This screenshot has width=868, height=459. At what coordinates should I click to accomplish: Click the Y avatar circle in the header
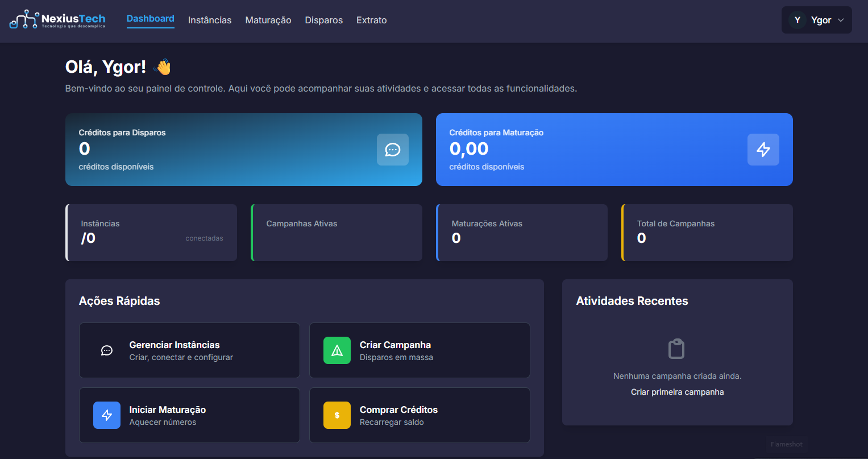(x=797, y=19)
